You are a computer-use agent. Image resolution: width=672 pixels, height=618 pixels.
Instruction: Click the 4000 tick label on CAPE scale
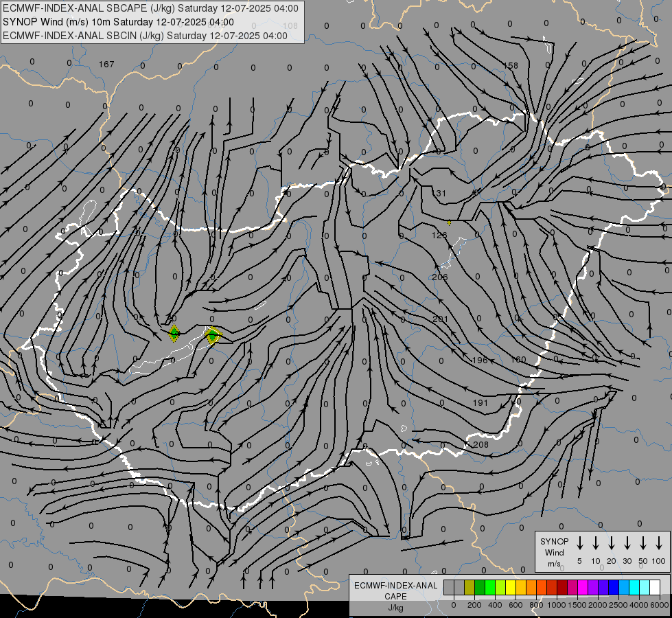pos(639,605)
